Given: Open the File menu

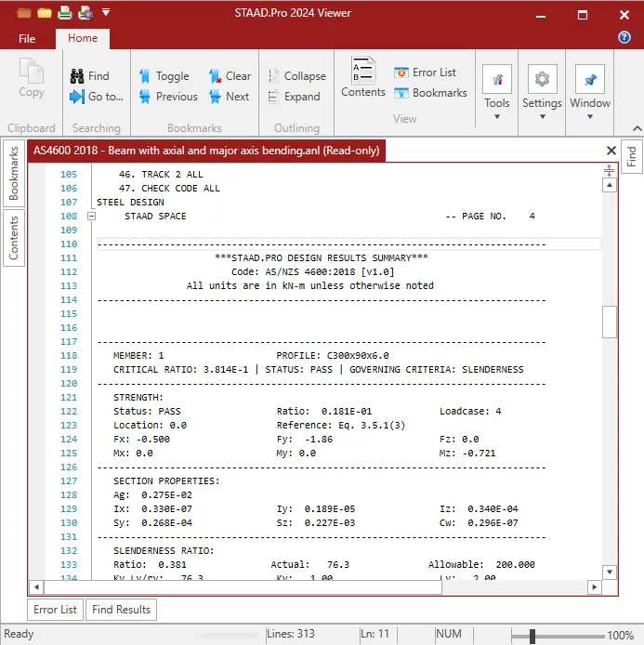Looking at the screenshot, I should point(27,39).
